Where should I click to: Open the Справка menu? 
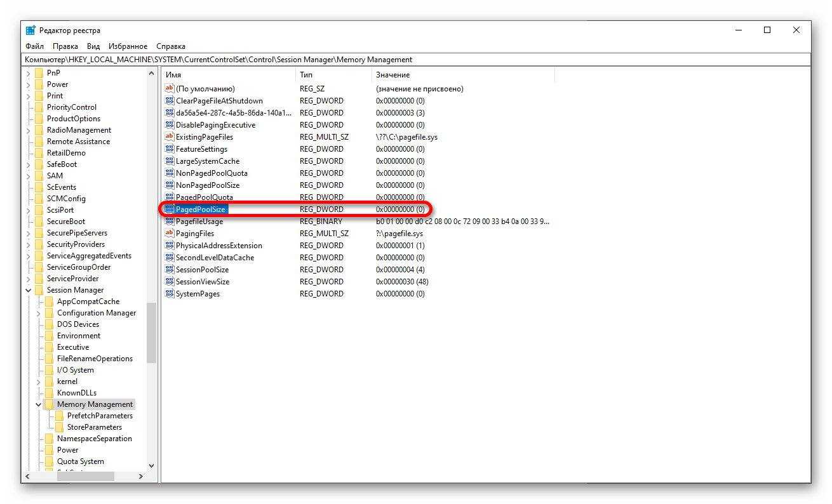[x=170, y=46]
